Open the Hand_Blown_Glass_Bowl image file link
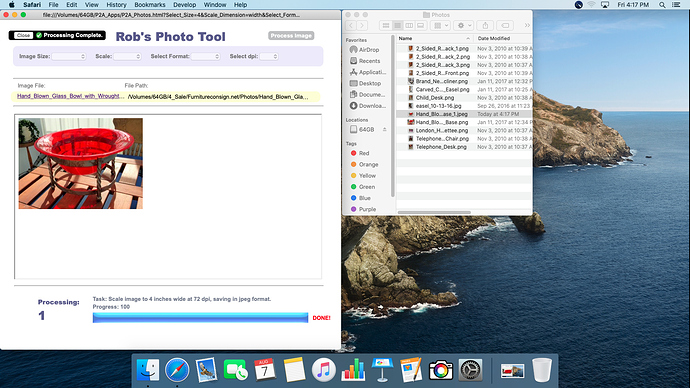690x388 pixels. [69, 96]
